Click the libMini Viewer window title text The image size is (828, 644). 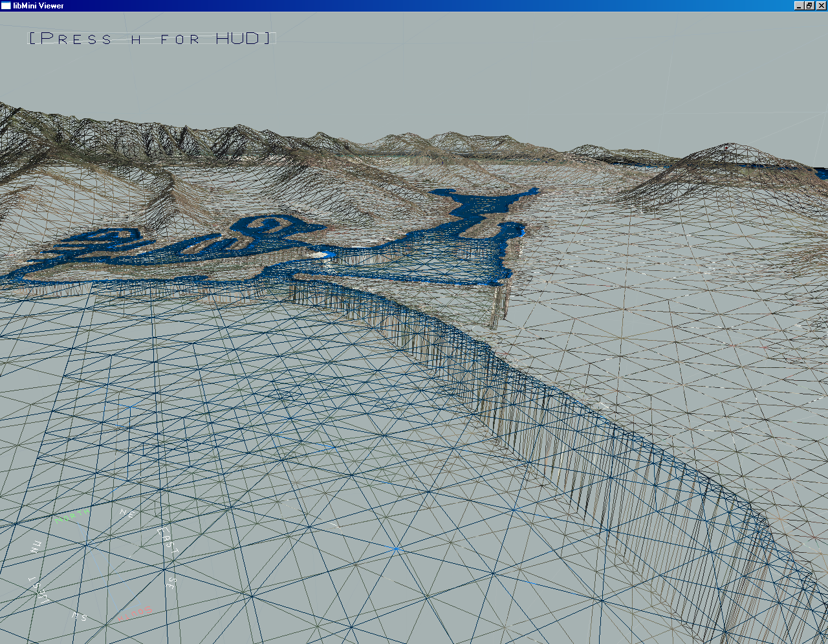coord(39,5)
